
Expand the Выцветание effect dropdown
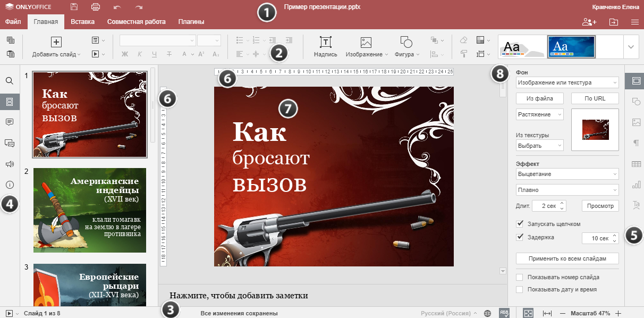(567, 174)
